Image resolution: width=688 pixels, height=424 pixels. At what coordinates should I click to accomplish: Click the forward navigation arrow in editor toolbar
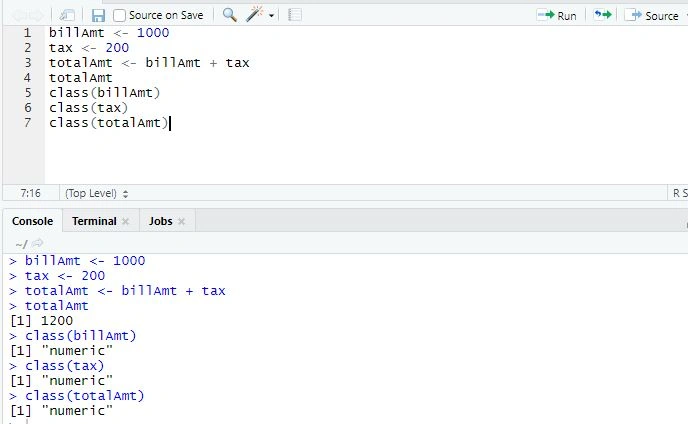pyautogui.click(x=36, y=16)
